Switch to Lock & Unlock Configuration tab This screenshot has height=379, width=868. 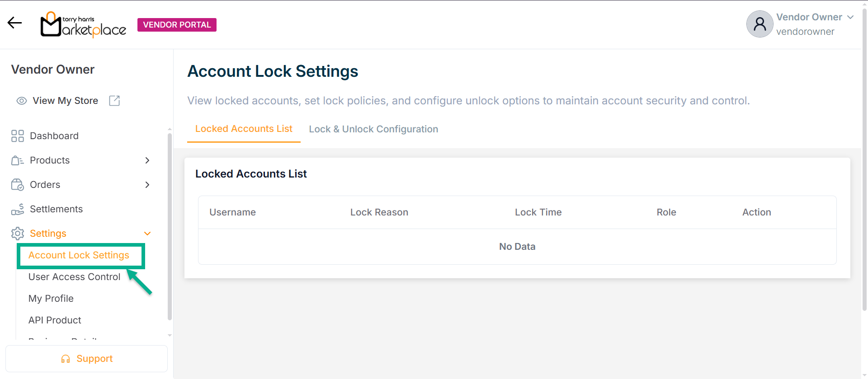(x=373, y=129)
